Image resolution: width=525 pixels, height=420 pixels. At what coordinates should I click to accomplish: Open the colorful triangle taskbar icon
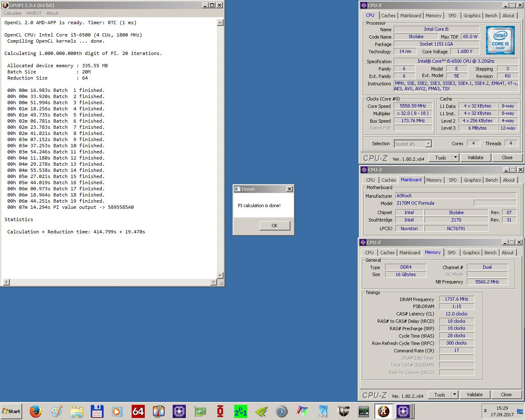tap(302, 411)
